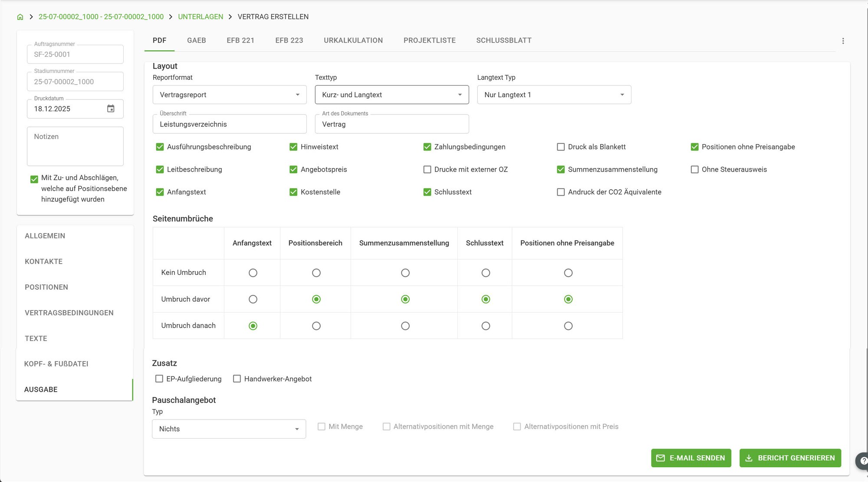The image size is (868, 482).
Task: Click the 25-07-00002_1000 breadcrumb link
Action: 101,17
